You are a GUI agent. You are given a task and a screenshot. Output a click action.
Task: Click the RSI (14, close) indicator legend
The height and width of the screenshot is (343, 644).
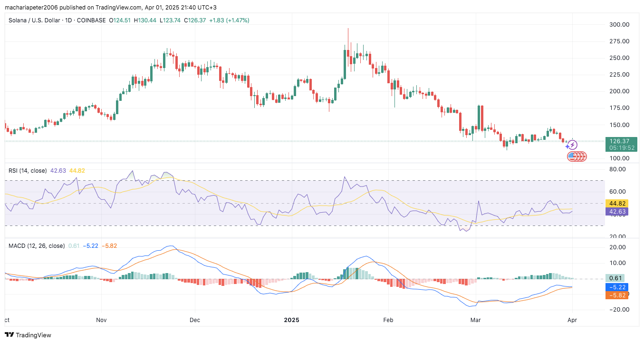(x=28, y=170)
